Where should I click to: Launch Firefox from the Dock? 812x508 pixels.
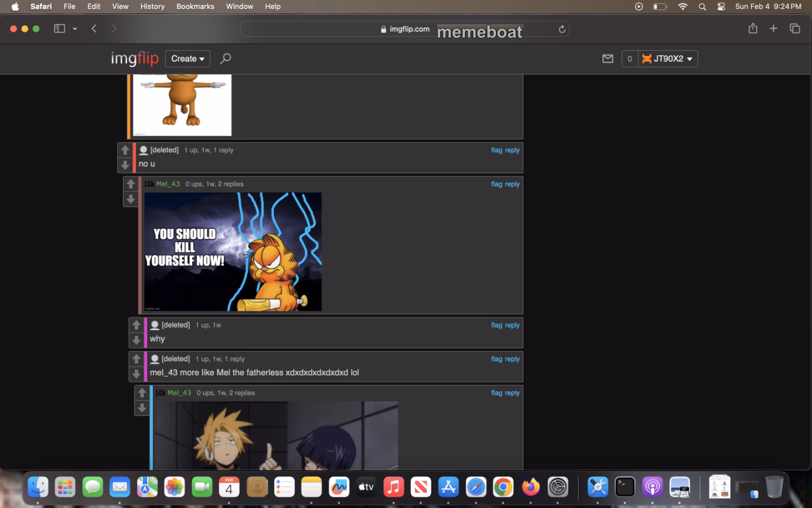point(530,487)
